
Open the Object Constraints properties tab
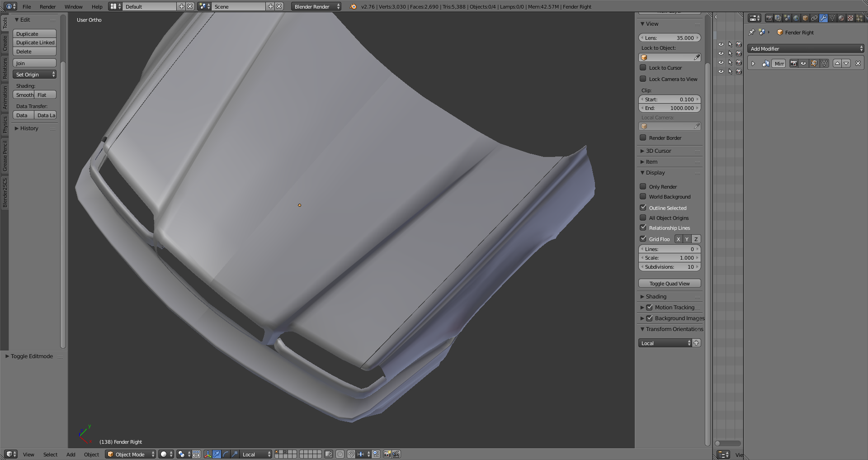coord(814,18)
